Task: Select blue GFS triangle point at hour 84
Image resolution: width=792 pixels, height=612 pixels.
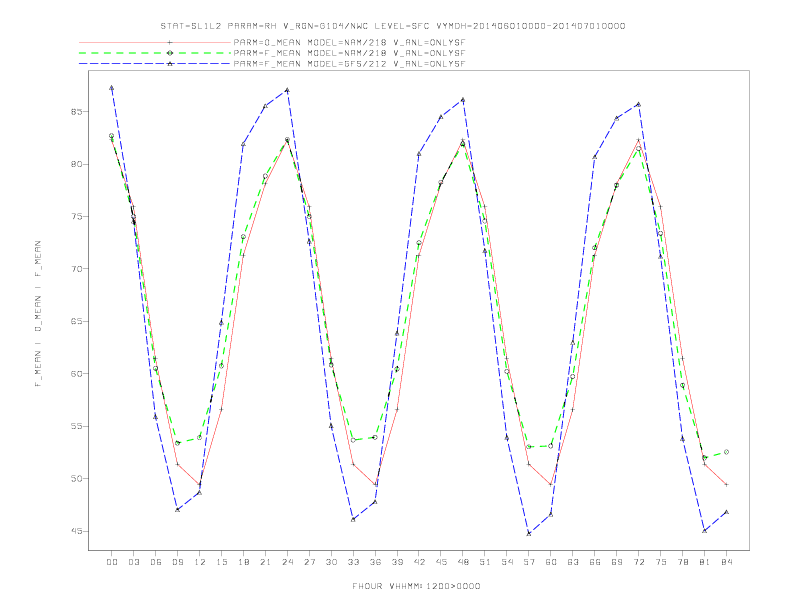Action: pyautogui.click(x=727, y=512)
